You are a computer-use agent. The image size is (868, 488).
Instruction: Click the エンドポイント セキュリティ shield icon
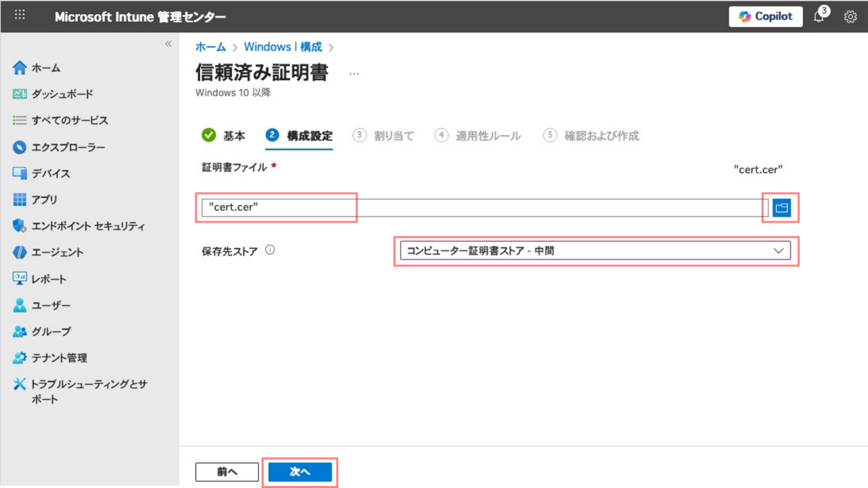(x=20, y=226)
